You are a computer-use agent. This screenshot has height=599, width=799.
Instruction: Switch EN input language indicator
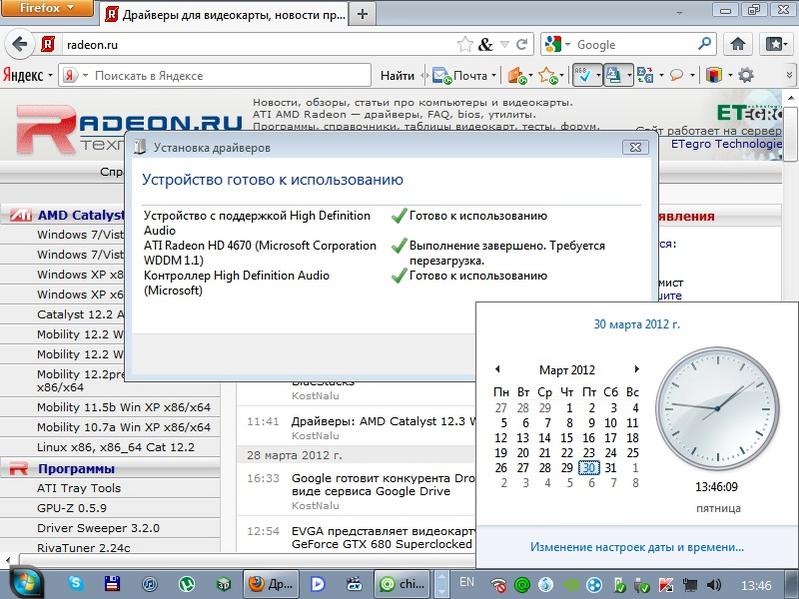(x=466, y=582)
